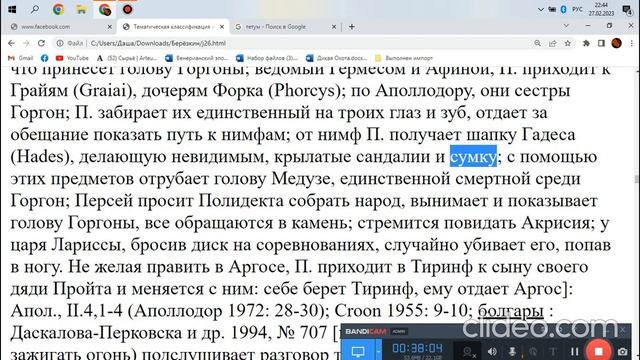Open taskbar search magnifier
Screen dimensions: 640x360
(35, 9)
